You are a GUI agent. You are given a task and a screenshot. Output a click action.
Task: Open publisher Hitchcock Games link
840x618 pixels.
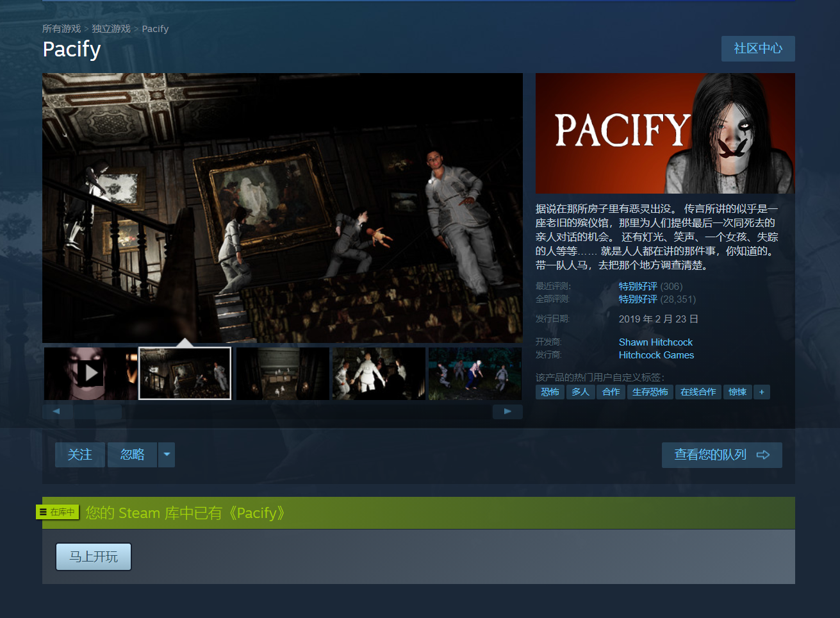click(x=655, y=355)
